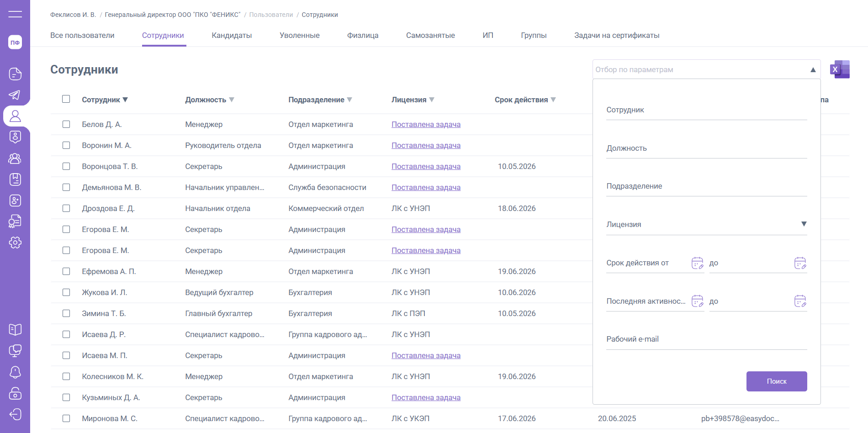Click the notification bell icon

point(15,372)
